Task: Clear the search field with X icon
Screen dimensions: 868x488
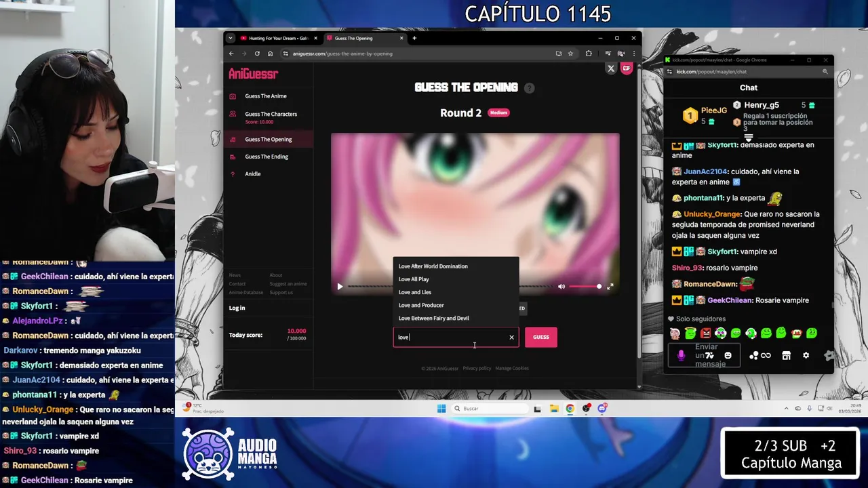Action: (x=511, y=337)
